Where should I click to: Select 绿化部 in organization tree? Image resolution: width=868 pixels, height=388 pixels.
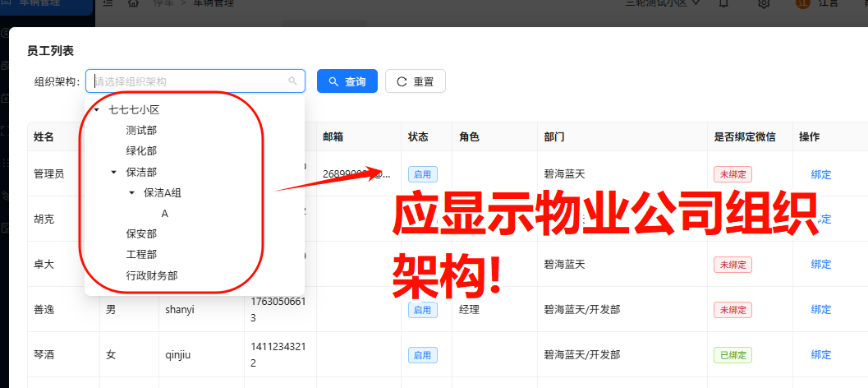pos(141,151)
